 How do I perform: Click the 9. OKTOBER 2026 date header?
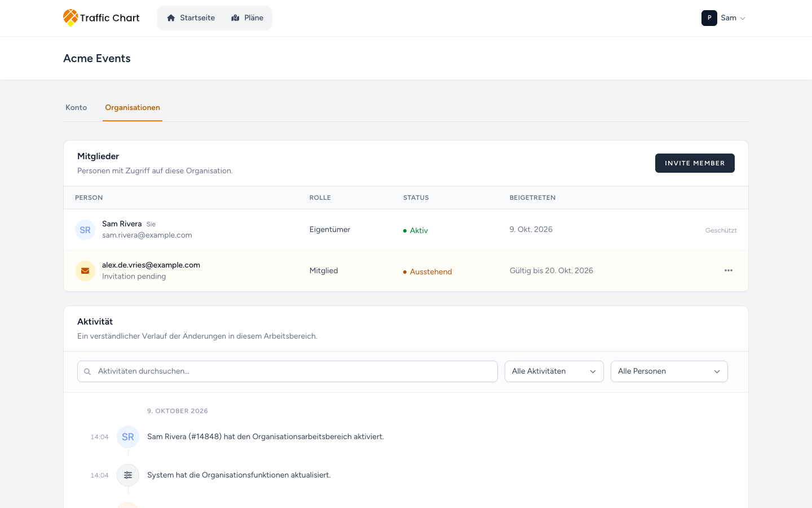click(x=178, y=411)
